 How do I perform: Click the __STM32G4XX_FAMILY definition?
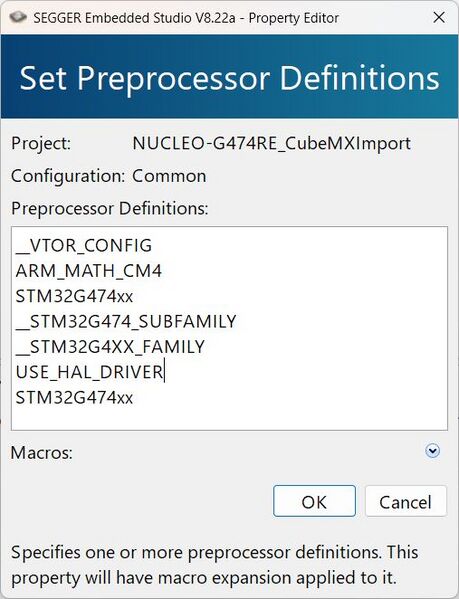[110, 346]
